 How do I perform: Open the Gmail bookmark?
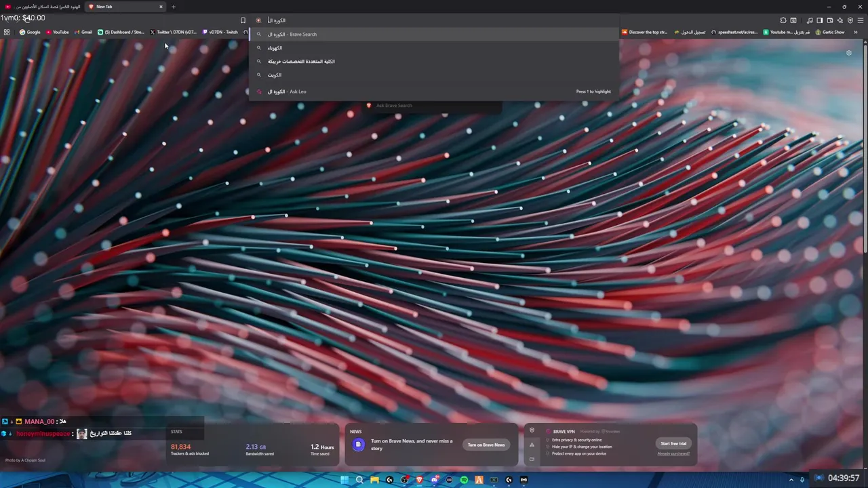(83, 32)
